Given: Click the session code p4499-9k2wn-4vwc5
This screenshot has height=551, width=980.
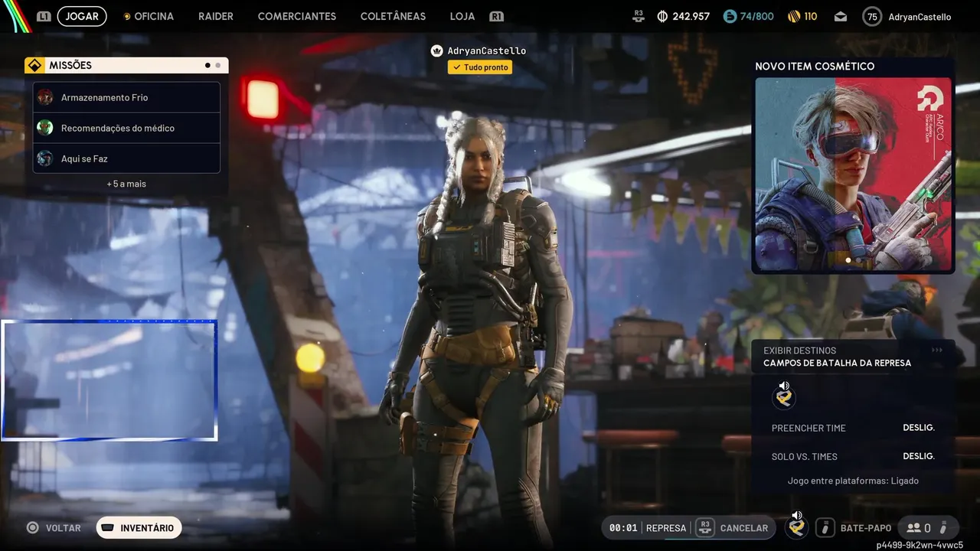Looking at the screenshot, I should 920,545.
